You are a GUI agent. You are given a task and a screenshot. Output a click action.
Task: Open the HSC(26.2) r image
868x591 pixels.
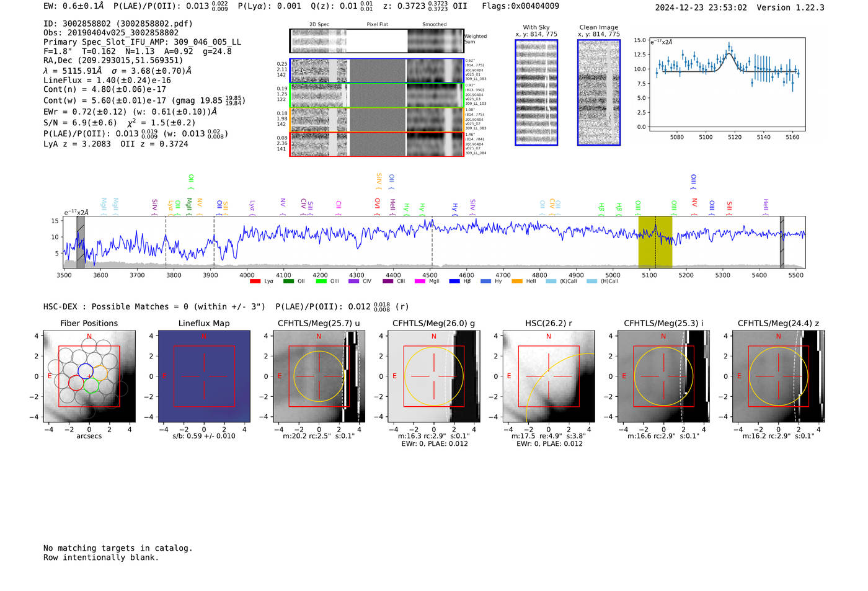pyautogui.click(x=549, y=376)
